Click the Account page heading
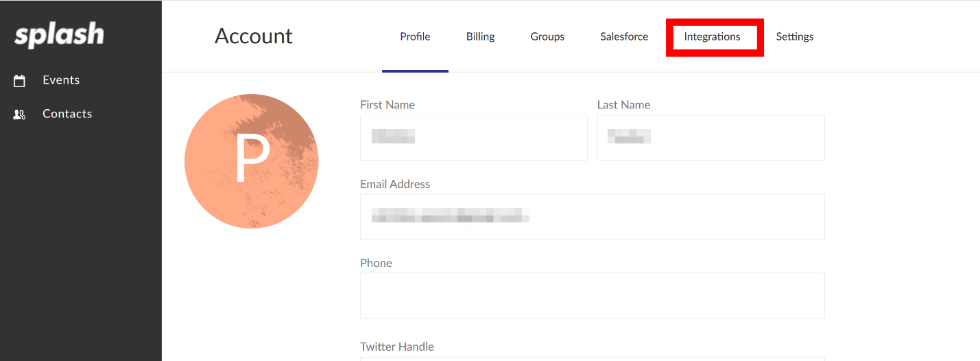This screenshot has height=361, width=980. (x=254, y=36)
